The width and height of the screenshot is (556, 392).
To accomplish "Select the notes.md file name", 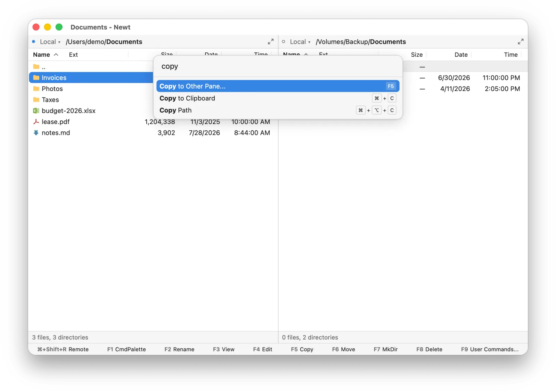I will 56,133.
